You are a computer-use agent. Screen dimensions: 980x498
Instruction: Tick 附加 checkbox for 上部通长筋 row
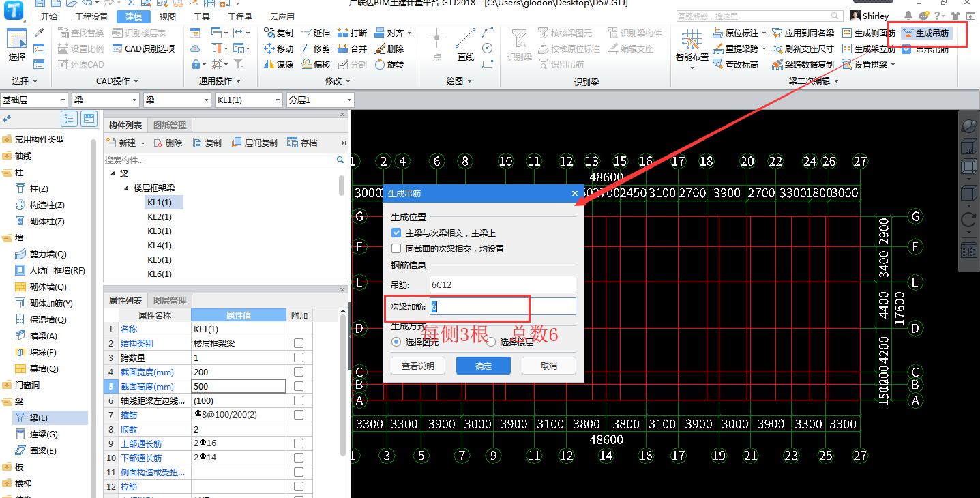point(299,443)
